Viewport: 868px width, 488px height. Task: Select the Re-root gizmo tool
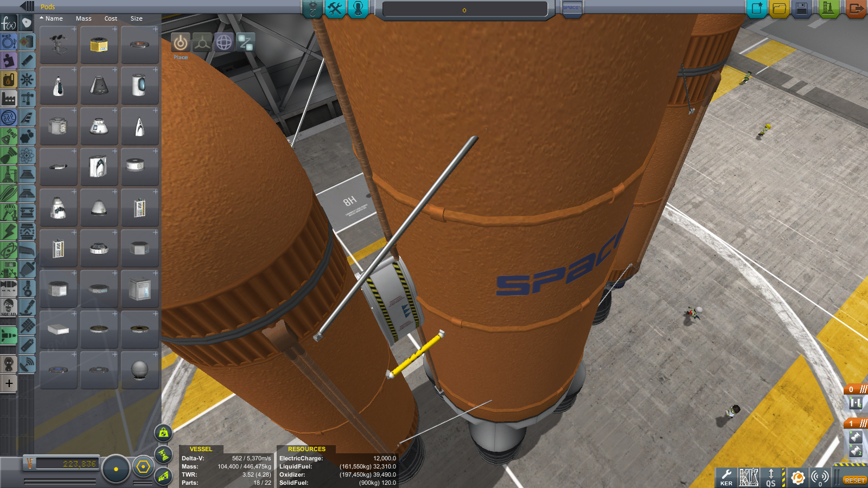click(x=246, y=42)
